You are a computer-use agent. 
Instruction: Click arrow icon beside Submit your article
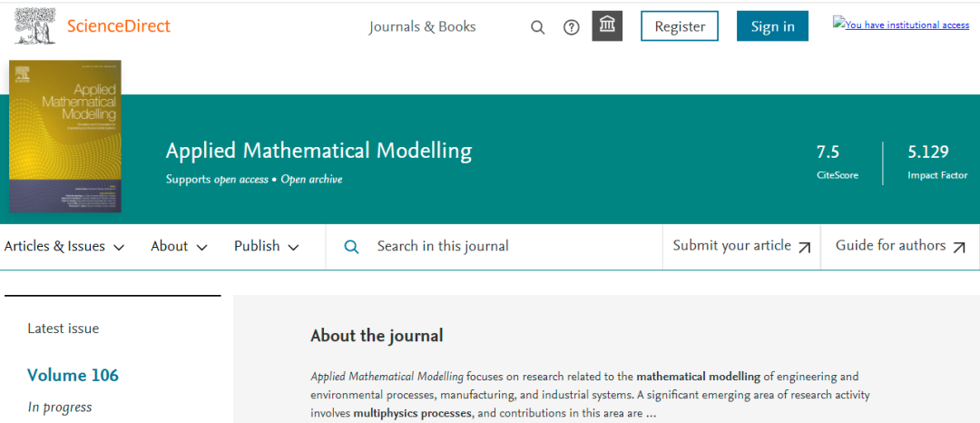(804, 247)
